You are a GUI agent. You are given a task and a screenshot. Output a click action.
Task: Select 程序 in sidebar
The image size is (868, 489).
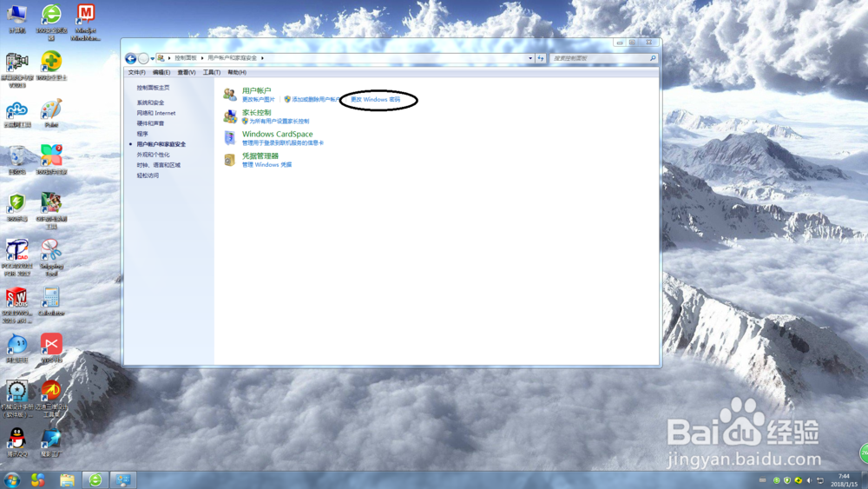click(x=142, y=134)
